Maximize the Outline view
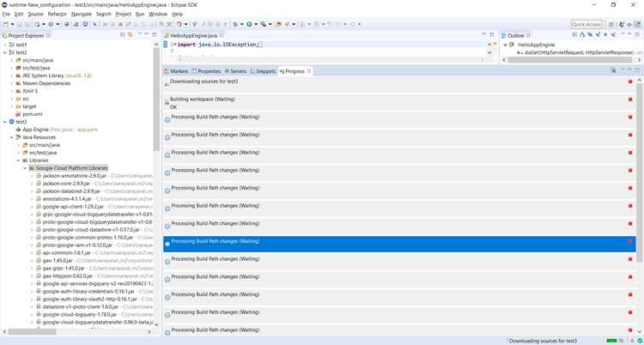This screenshot has height=345, width=644. point(637,35)
